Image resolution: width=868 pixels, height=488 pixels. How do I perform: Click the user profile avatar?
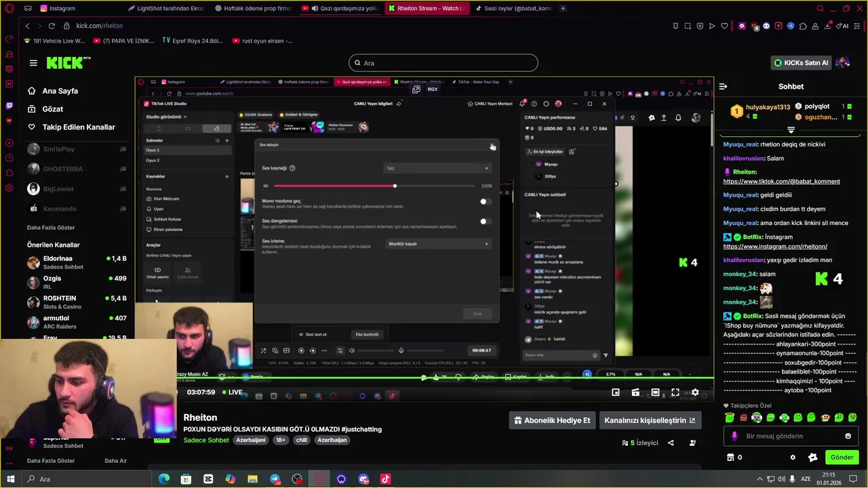(843, 62)
